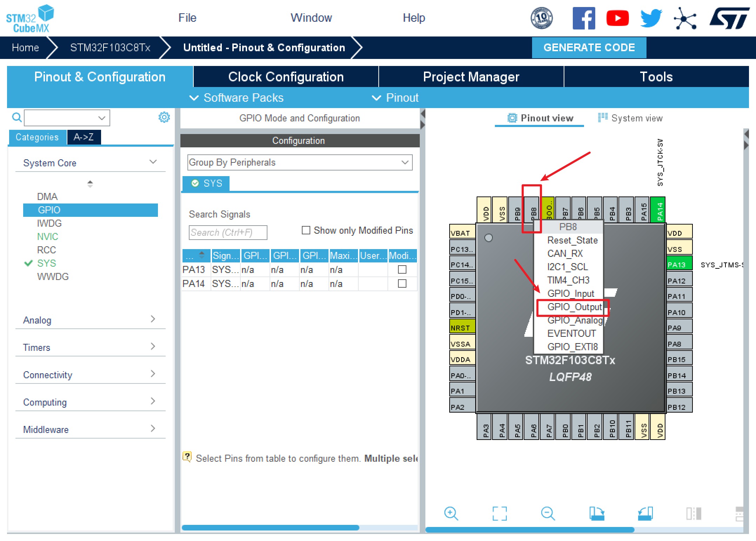Image resolution: width=756 pixels, height=541 pixels.
Task: Open the Group By Peripherals dropdown
Action: [300, 162]
